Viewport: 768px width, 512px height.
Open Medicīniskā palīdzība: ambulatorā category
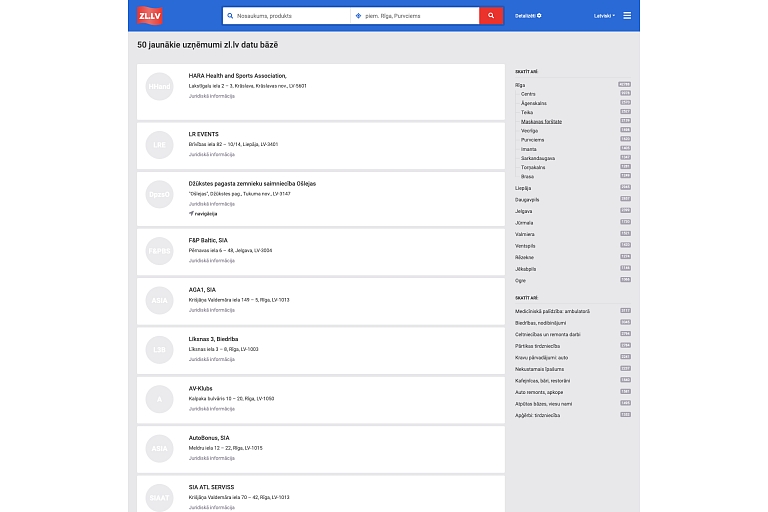coord(552,312)
